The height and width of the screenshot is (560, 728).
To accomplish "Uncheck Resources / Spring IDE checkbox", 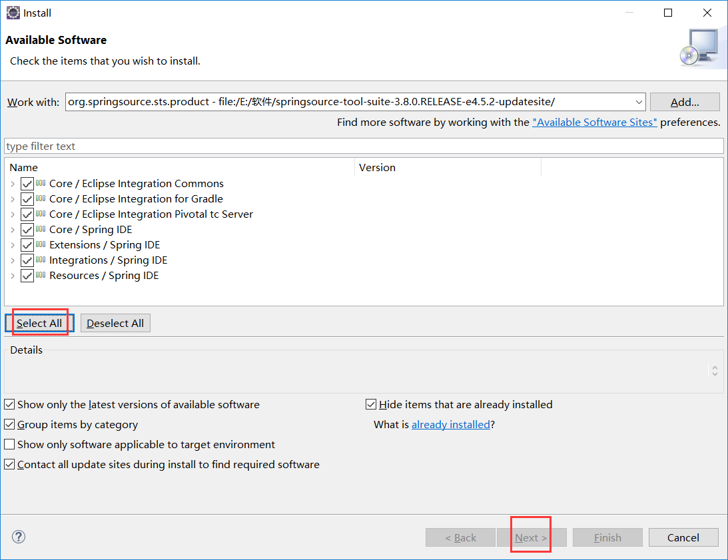I will (27, 276).
